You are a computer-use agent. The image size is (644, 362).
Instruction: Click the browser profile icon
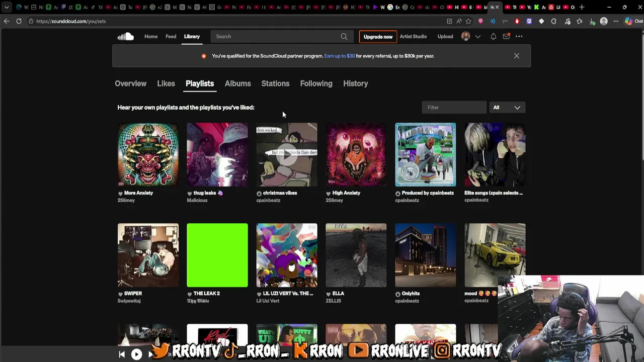(x=604, y=21)
